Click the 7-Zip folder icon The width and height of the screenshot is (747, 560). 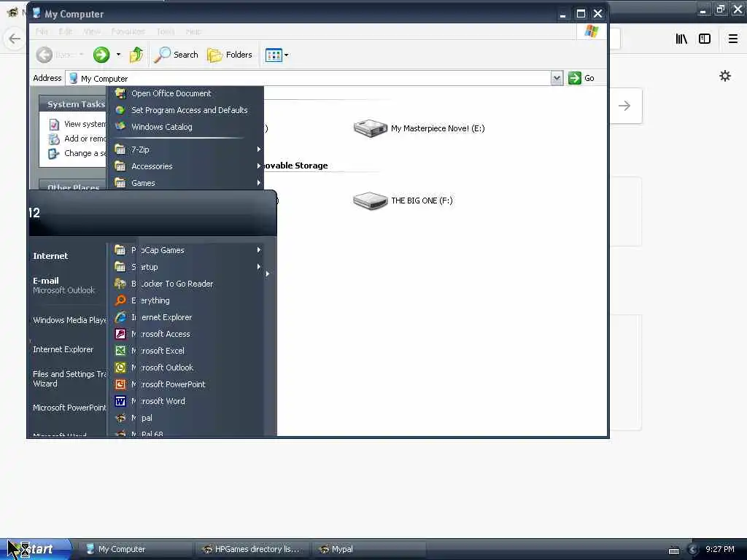[x=120, y=149]
